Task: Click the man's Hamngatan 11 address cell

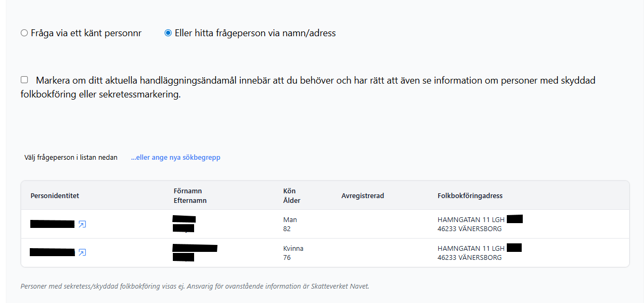Action: click(x=471, y=224)
